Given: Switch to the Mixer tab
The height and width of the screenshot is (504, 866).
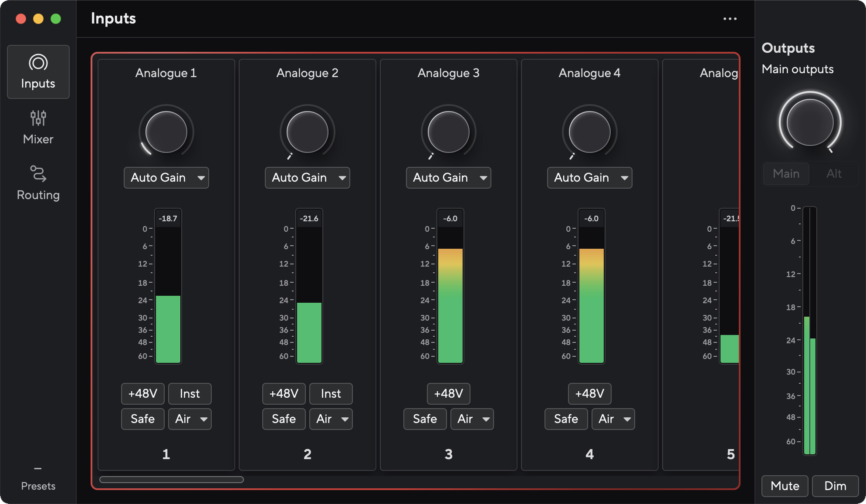Looking at the screenshot, I should [38, 128].
